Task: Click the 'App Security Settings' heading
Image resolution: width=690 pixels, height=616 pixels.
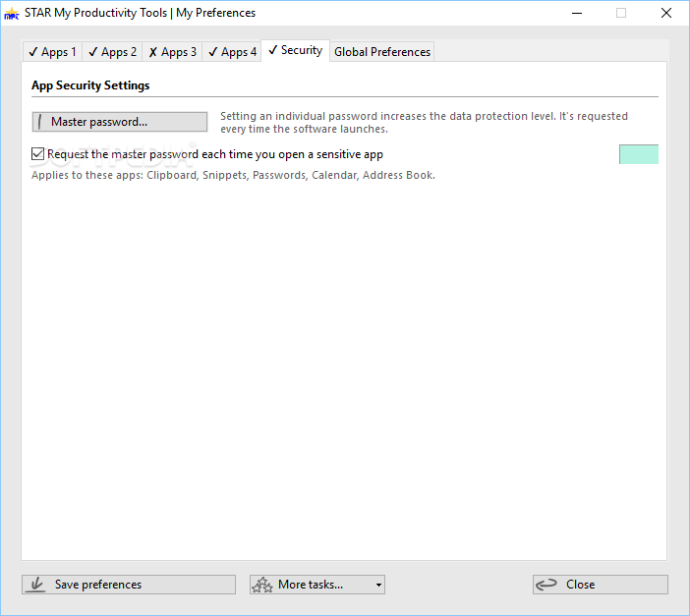Action: 90,85
